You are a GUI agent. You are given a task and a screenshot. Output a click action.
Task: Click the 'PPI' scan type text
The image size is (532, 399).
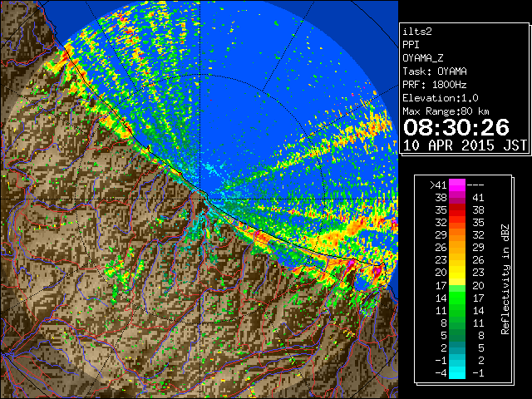(411, 45)
